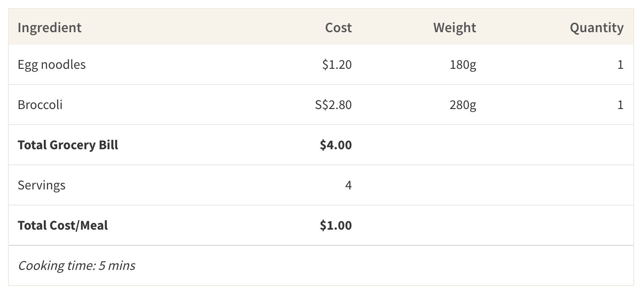Viewport: 644px width, 294px height.
Task: Click the Servings row label
Action: 42,185
